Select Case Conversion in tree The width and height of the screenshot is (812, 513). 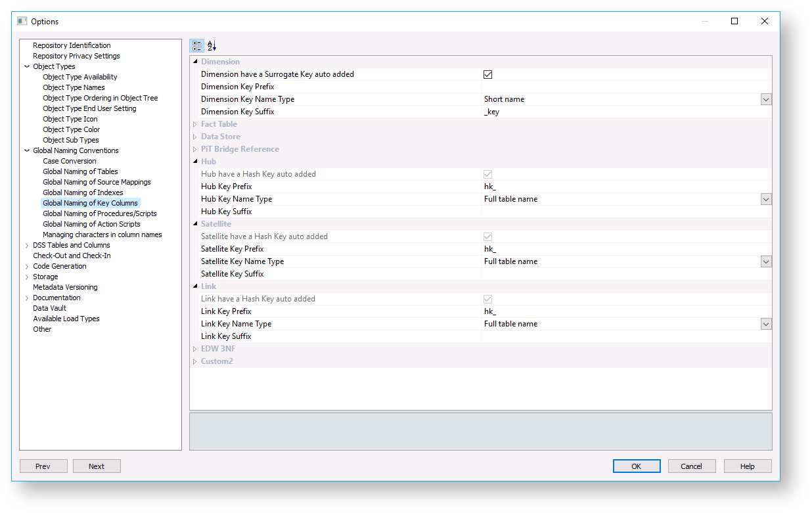pyautogui.click(x=70, y=161)
